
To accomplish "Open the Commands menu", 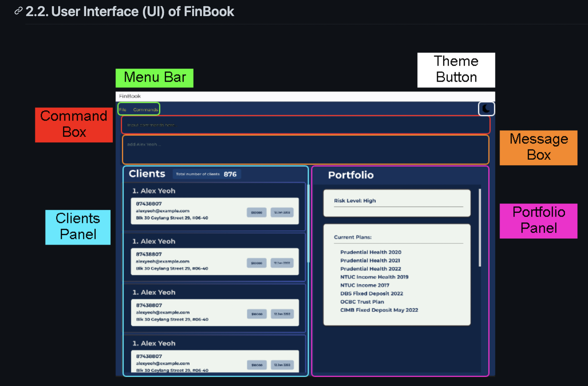I will 145,110.
